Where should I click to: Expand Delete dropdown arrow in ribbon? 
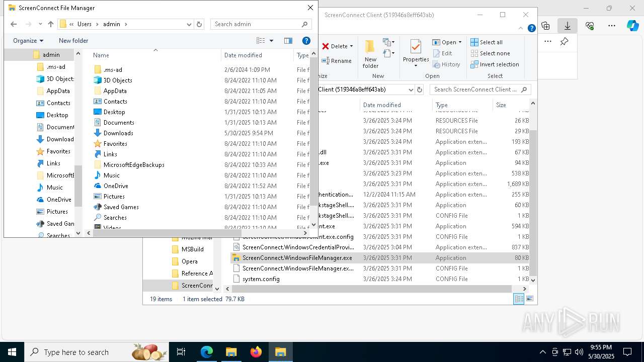coord(351,46)
